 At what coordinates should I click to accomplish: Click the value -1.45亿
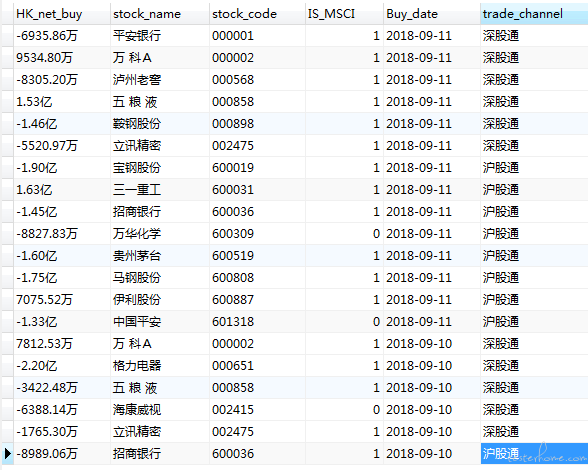(36, 212)
